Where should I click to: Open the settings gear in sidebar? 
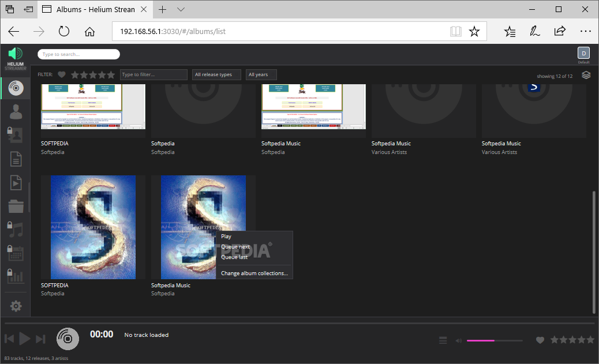pos(16,306)
